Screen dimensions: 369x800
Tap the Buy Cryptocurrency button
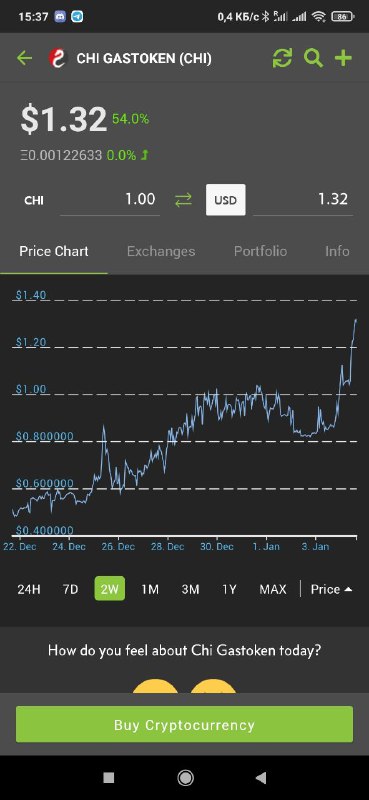[184, 724]
